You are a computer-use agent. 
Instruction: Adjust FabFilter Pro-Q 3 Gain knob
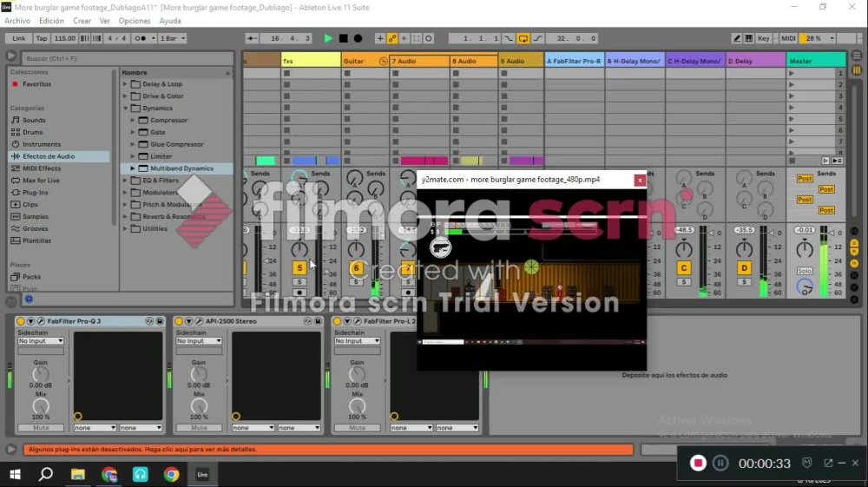[x=41, y=375]
